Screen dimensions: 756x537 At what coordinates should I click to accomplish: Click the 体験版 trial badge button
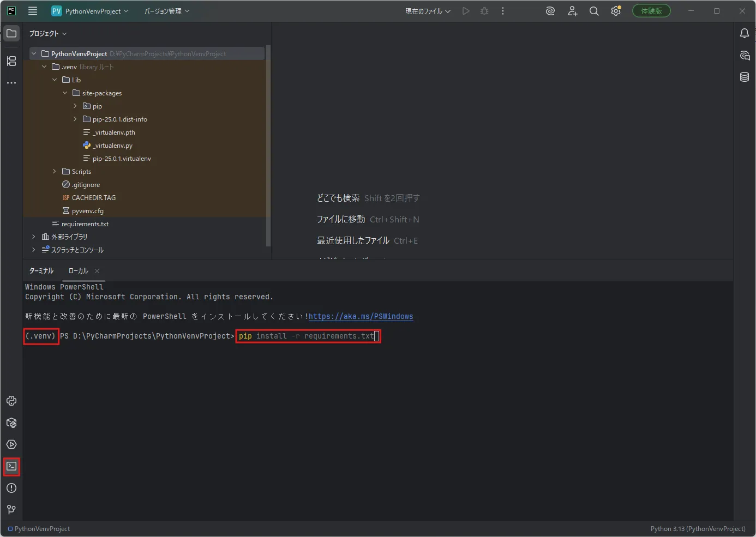[651, 11]
